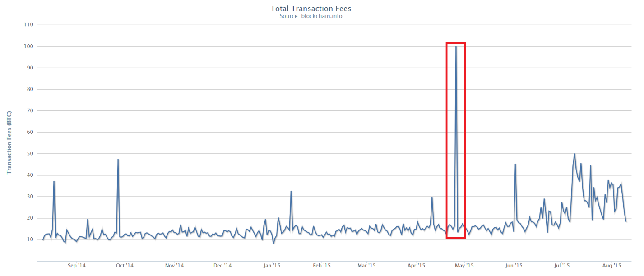Click the "Source: blockchain.info" subtitle
Viewport: 644px width, 276px height.
click(x=310, y=16)
